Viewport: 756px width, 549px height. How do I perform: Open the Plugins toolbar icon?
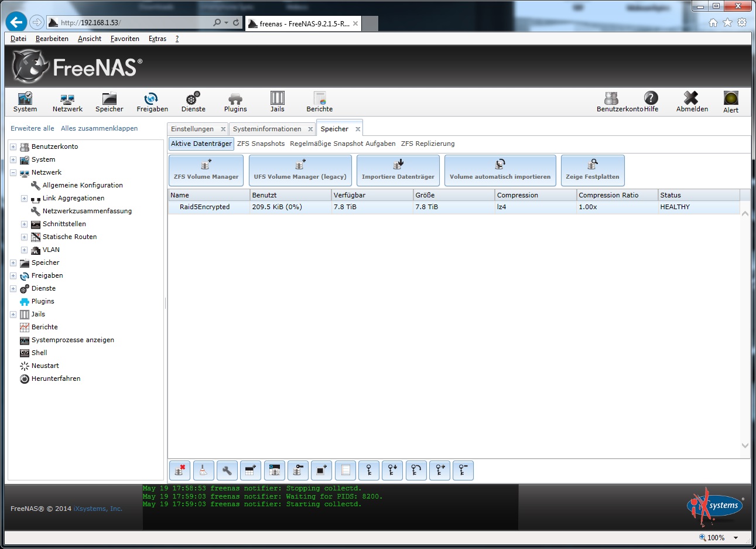[235, 102]
